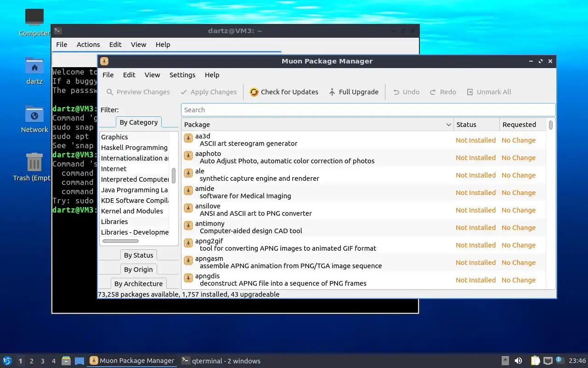Select the Haskell Programming category
This screenshot has height=368, width=588.
click(x=134, y=148)
